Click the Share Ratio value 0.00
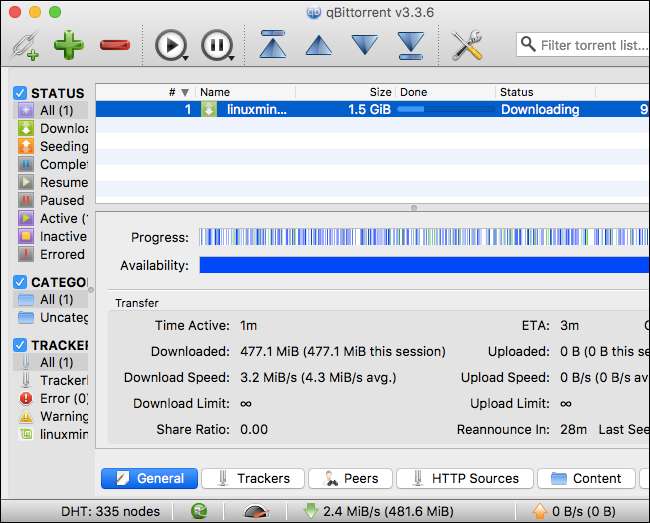The height and width of the screenshot is (523, 650). click(x=254, y=429)
